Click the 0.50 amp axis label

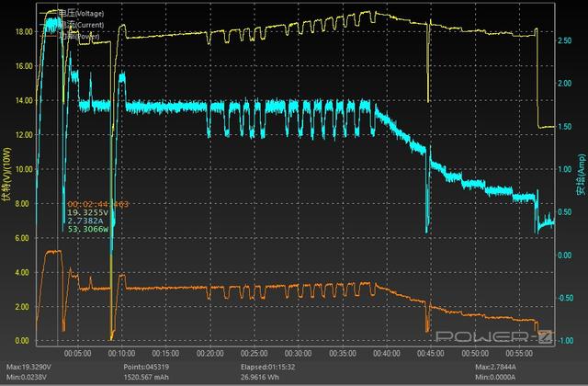[x=565, y=212]
